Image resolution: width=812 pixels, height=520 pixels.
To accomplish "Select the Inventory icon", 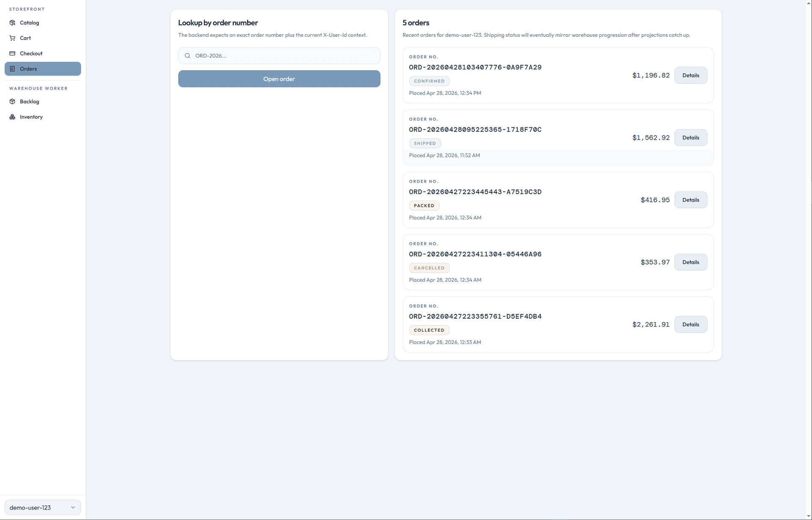I will [x=12, y=117].
